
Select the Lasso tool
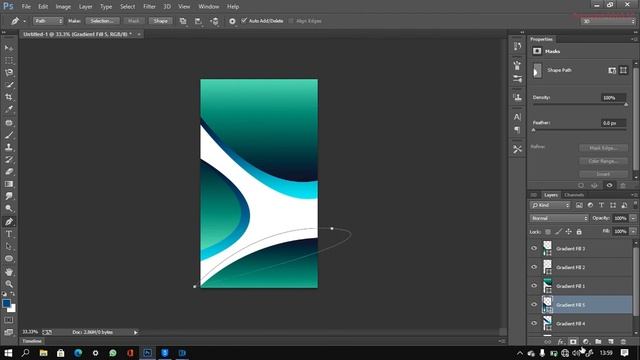pos(9,73)
